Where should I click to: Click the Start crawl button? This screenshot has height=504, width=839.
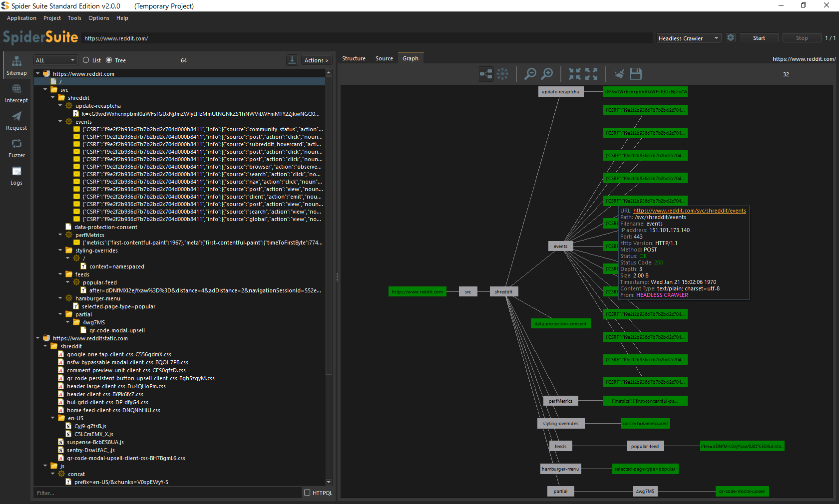coord(759,38)
